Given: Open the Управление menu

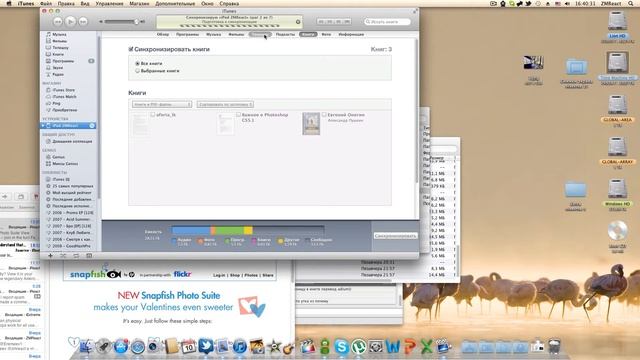Looking at the screenshot, I should tap(109, 3).
